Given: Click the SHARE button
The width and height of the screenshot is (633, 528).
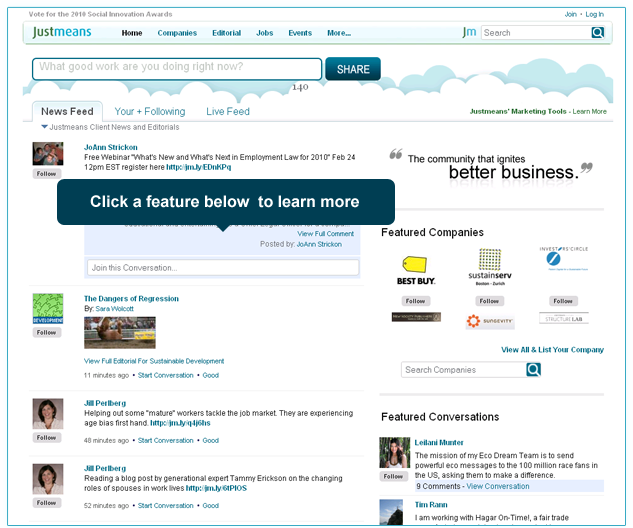Looking at the screenshot, I should [353, 69].
